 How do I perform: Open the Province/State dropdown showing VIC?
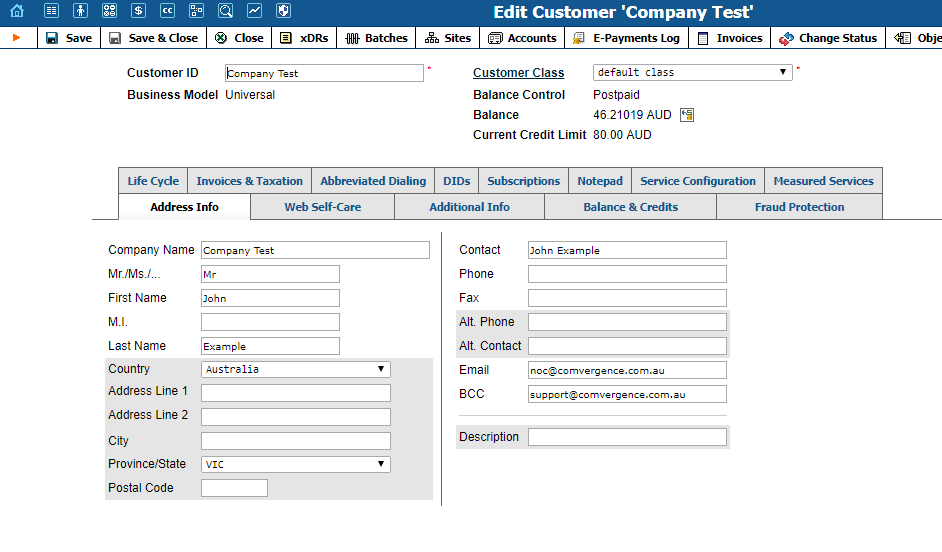pos(296,464)
